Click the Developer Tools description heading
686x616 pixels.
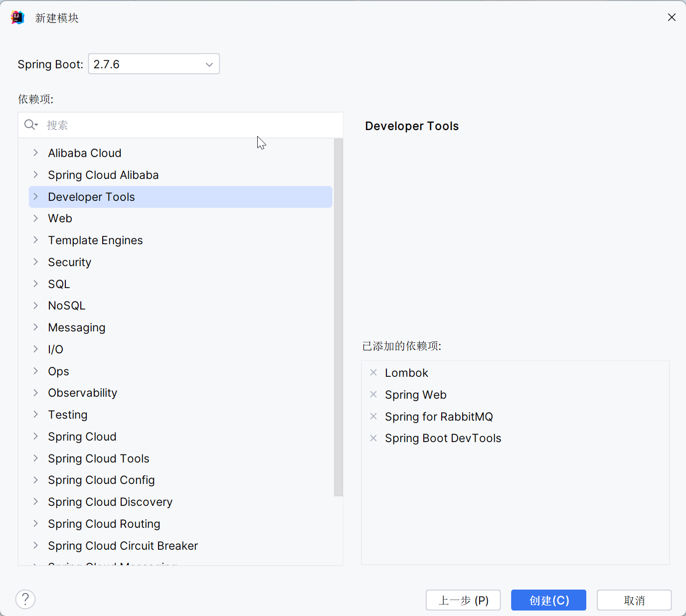click(x=412, y=126)
